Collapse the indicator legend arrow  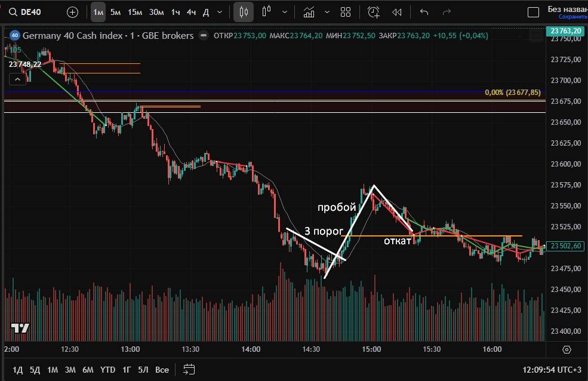pos(19,79)
